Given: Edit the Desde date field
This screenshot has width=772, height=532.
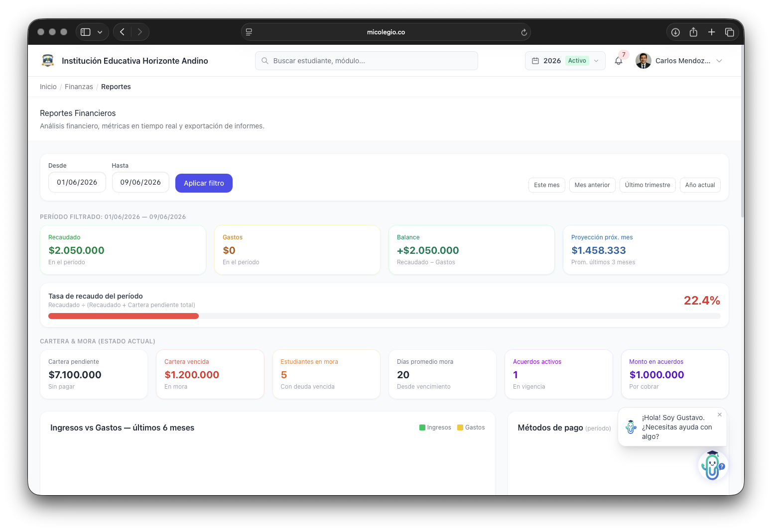Looking at the screenshot, I should (77, 182).
